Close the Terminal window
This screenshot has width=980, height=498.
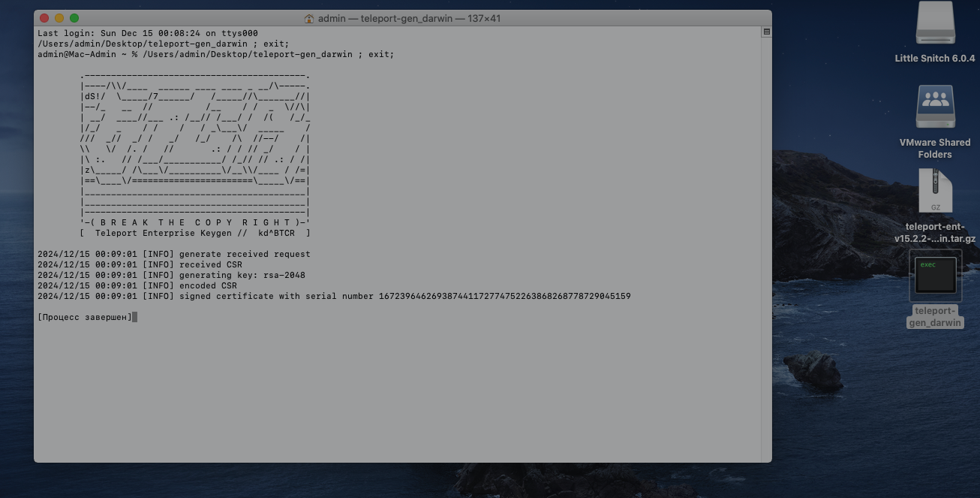point(44,18)
